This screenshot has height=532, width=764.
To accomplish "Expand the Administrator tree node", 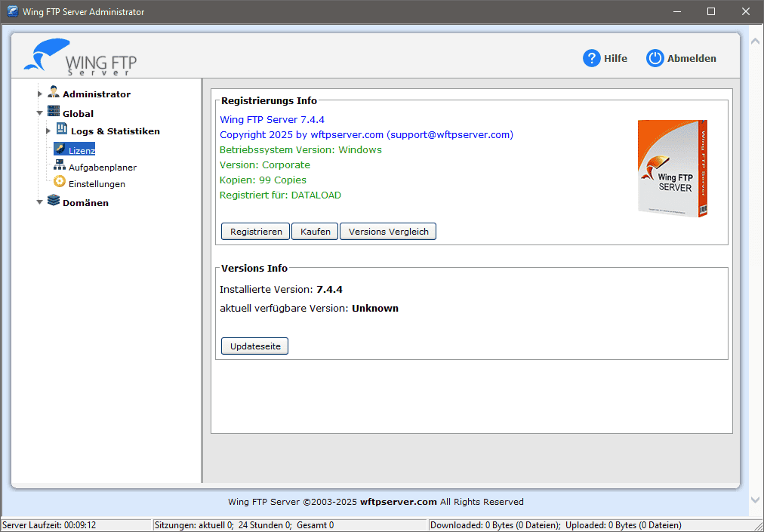I will (40, 94).
